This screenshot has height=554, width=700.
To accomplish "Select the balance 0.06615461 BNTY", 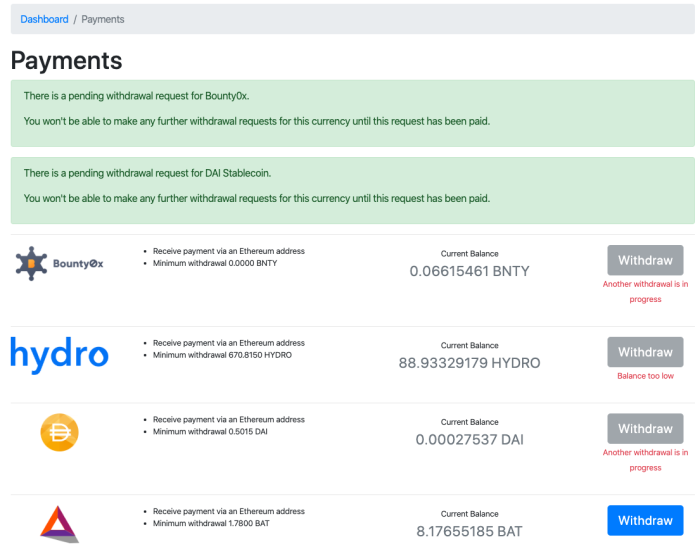I will (x=469, y=271).
